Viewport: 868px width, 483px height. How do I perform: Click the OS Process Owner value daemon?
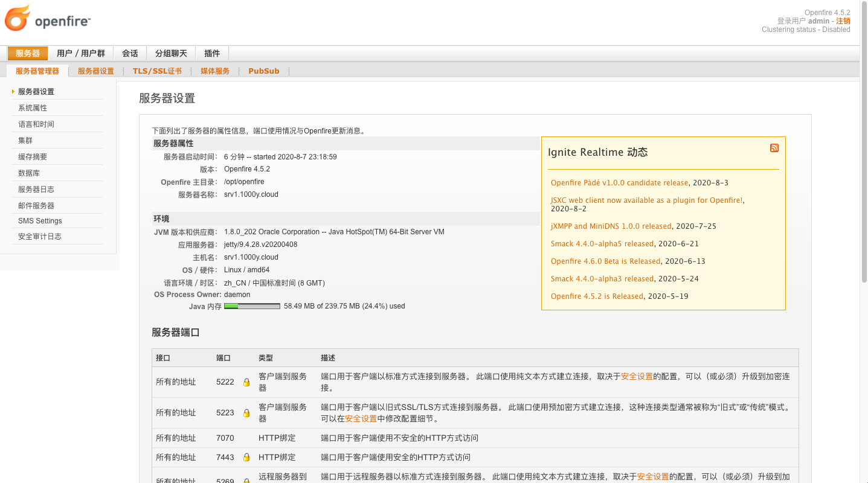click(x=237, y=295)
